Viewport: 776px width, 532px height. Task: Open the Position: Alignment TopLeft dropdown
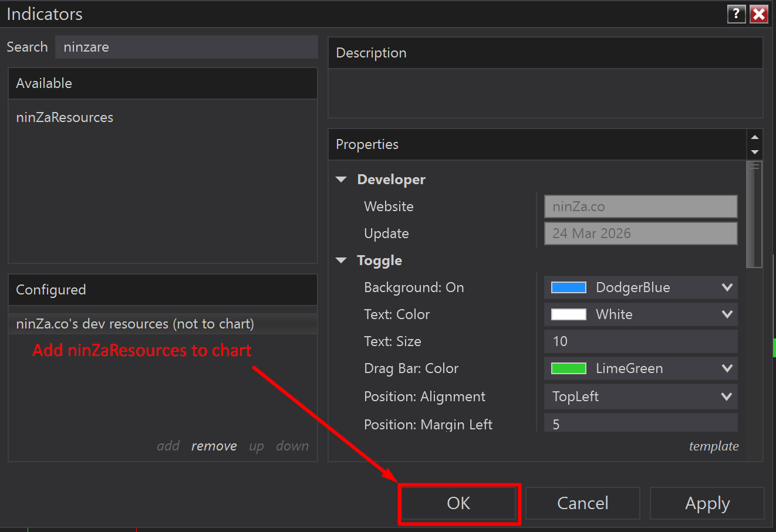pyautogui.click(x=641, y=397)
